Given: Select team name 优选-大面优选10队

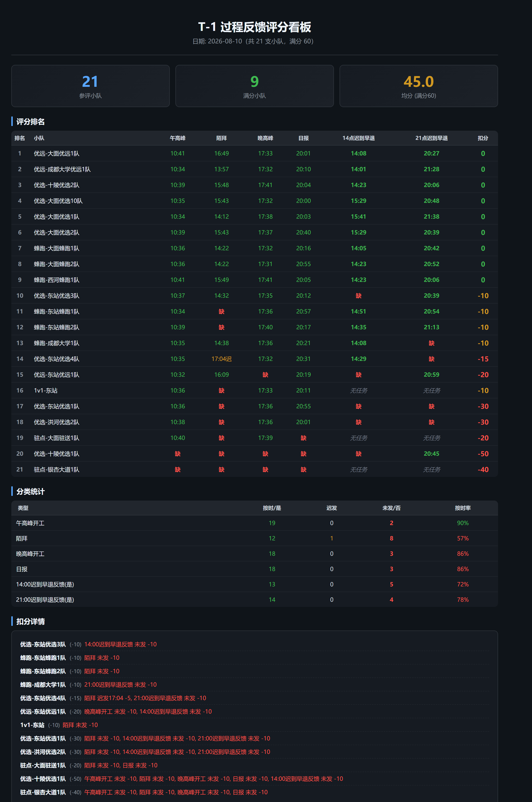Looking at the screenshot, I should tap(58, 201).
